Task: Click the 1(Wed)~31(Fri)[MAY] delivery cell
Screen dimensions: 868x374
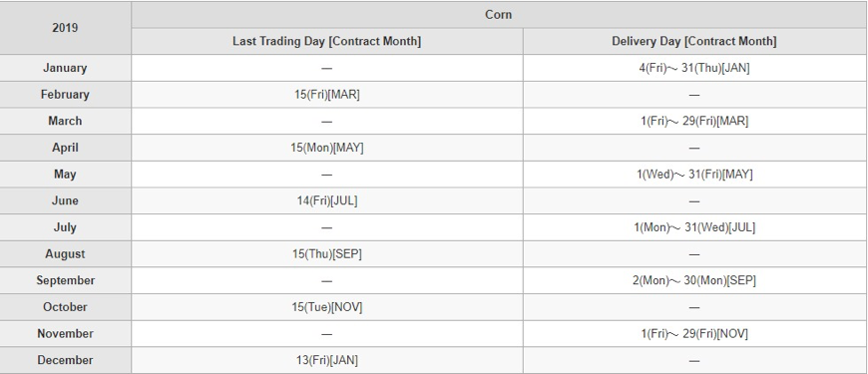Action: pos(694,175)
